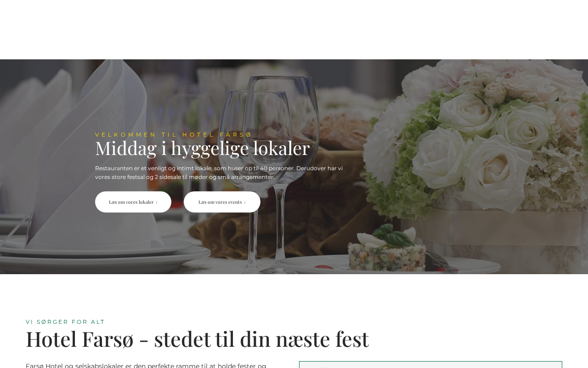Click the 'Vi sørger for alt' subtitle
Viewport: 588px width, 368px height.
pos(65,322)
